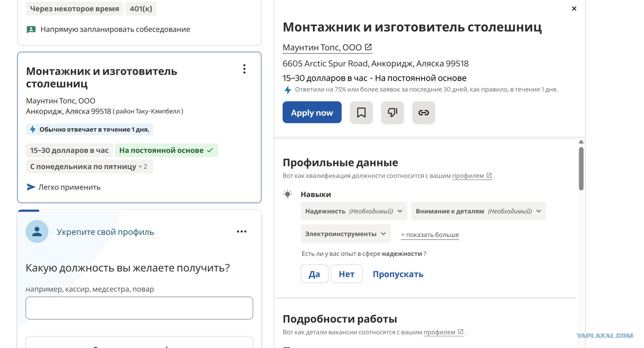
Task: Click the lightning bolt response icon in the job details header
Action: 287,90
